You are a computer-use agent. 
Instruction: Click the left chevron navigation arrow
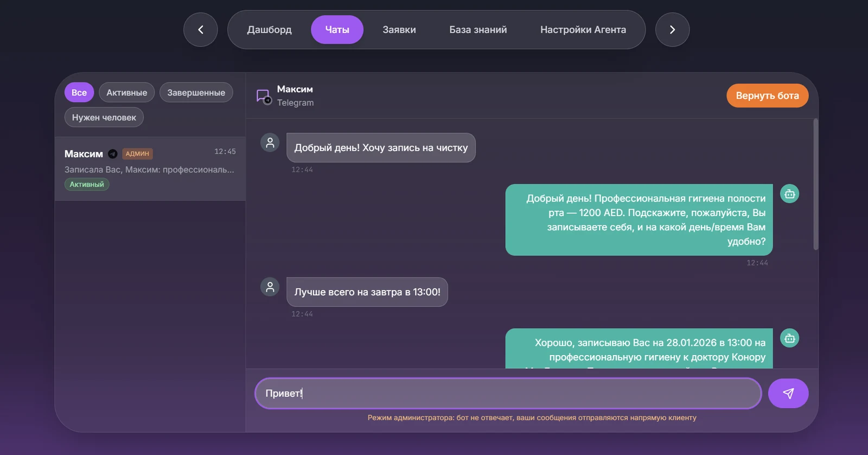201,30
